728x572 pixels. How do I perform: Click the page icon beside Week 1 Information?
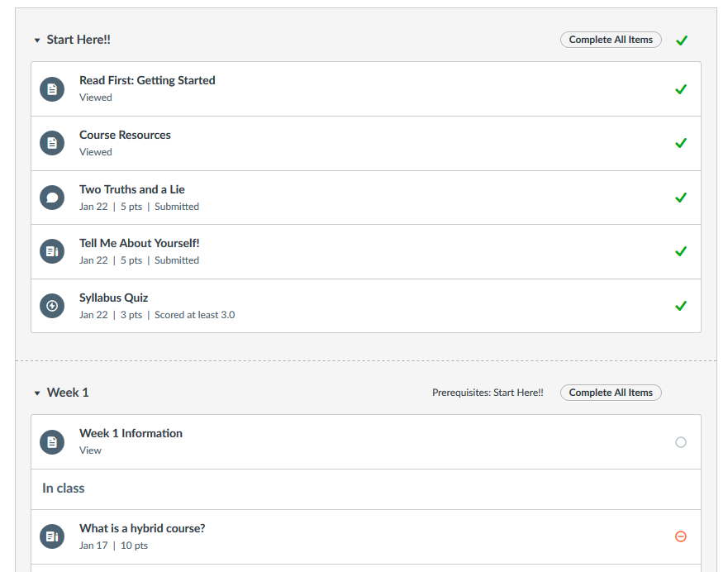tap(52, 442)
